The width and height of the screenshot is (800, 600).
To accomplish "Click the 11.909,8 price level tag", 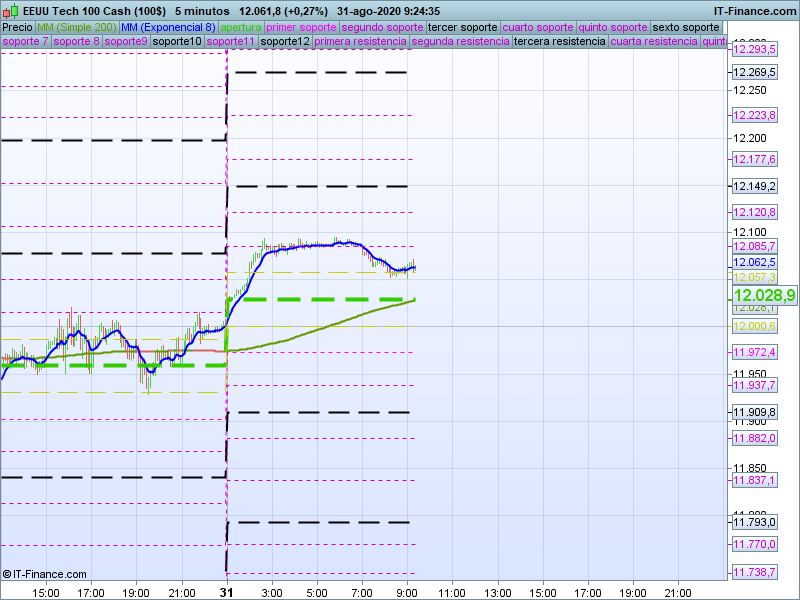I will pos(754,412).
